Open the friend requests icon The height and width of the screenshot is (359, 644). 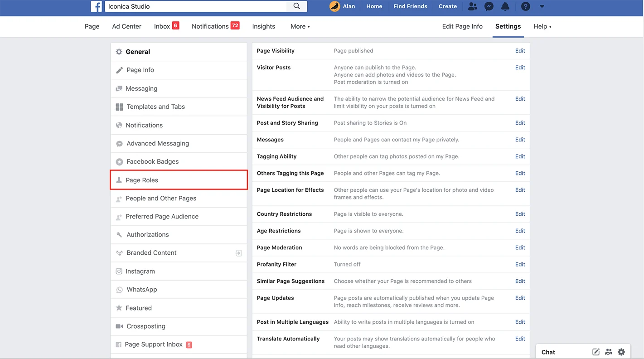coord(473,6)
